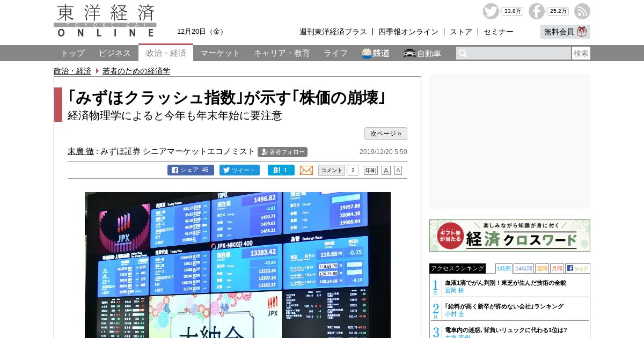Viewport: 644px width, 338px height.
Task: Select the 1時間 ranking tab
Action: click(504, 268)
